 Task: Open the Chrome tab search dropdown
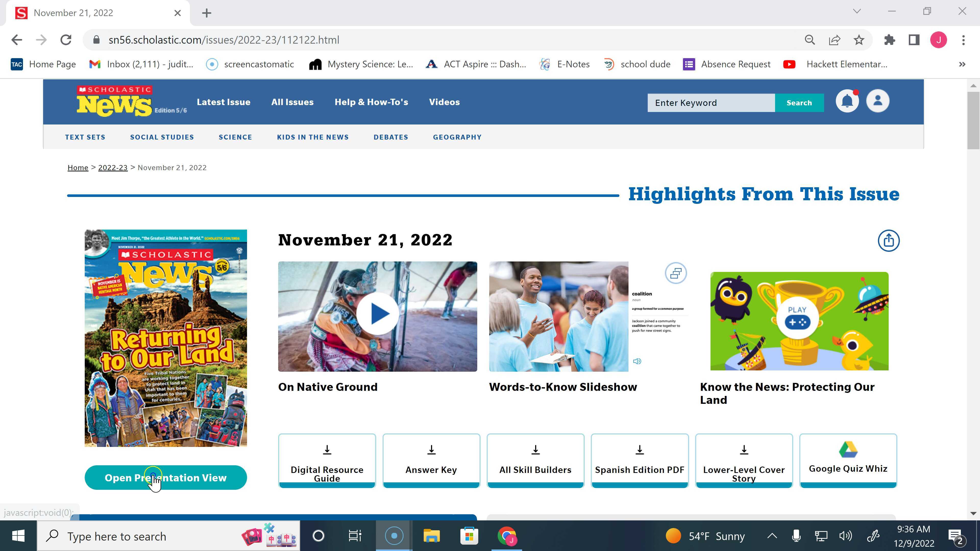coord(857,11)
